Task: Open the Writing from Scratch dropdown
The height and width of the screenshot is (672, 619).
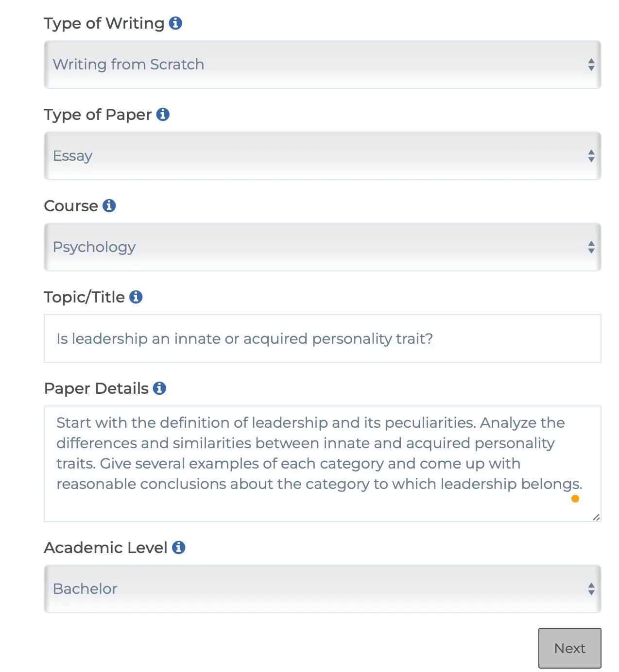Action: tap(323, 65)
